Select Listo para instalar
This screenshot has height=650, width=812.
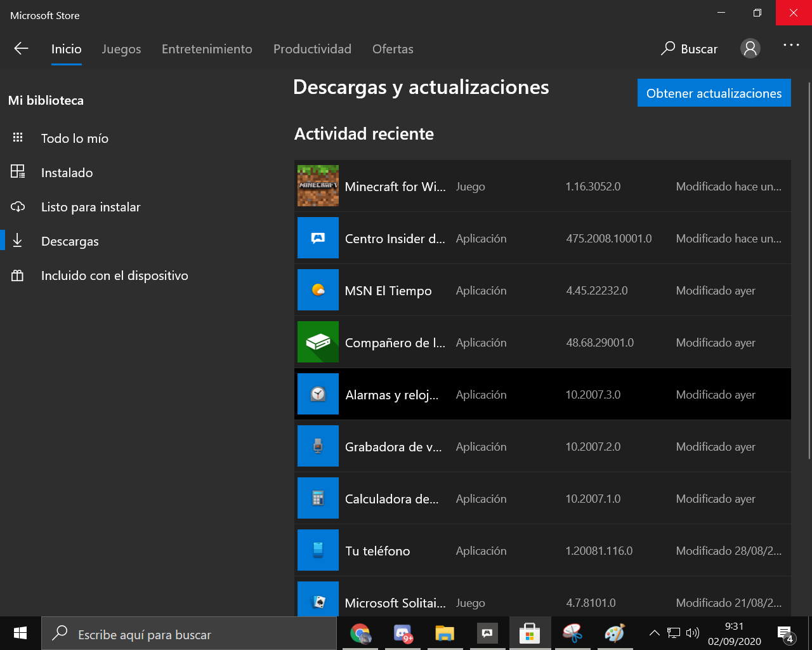(x=91, y=207)
